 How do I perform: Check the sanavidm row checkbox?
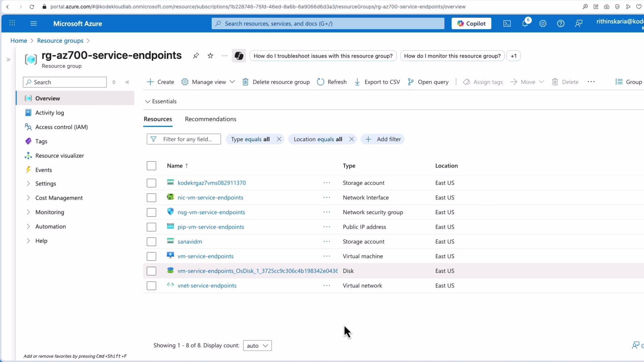151,241
